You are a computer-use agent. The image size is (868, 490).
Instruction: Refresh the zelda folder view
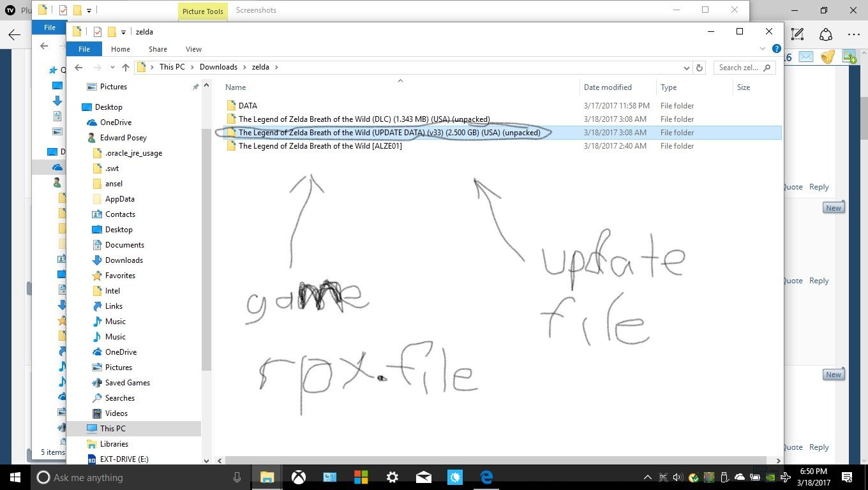(700, 68)
